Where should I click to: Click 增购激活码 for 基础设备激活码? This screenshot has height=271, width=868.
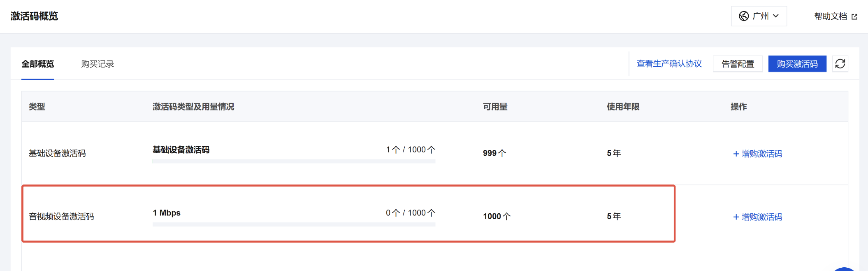[761, 154]
